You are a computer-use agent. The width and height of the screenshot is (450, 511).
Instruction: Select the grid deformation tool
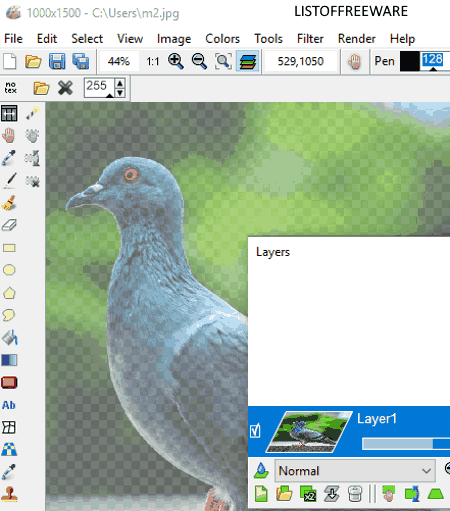point(9,427)
